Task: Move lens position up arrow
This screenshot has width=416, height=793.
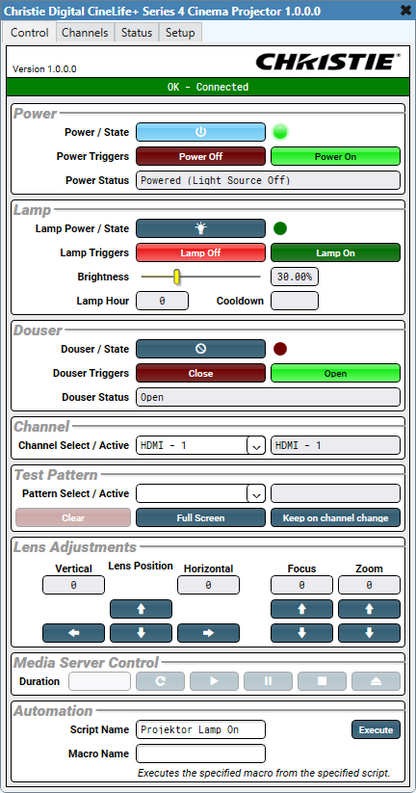Action: coord(141,609)
